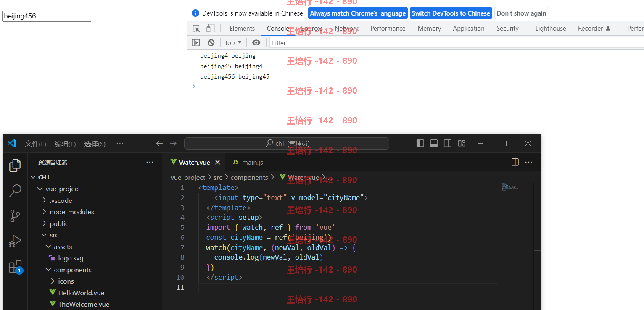Open the 文件(F) menu in VS Code

click(36, 144)
